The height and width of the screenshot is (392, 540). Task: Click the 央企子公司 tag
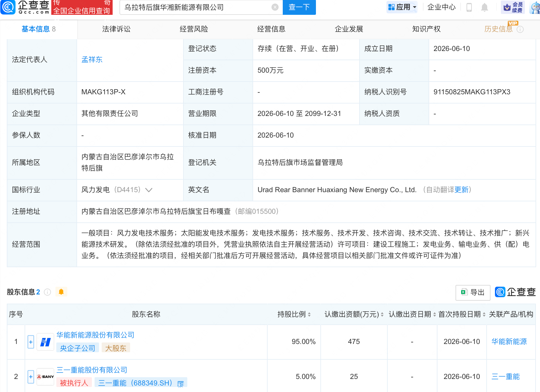pos(78,348)
